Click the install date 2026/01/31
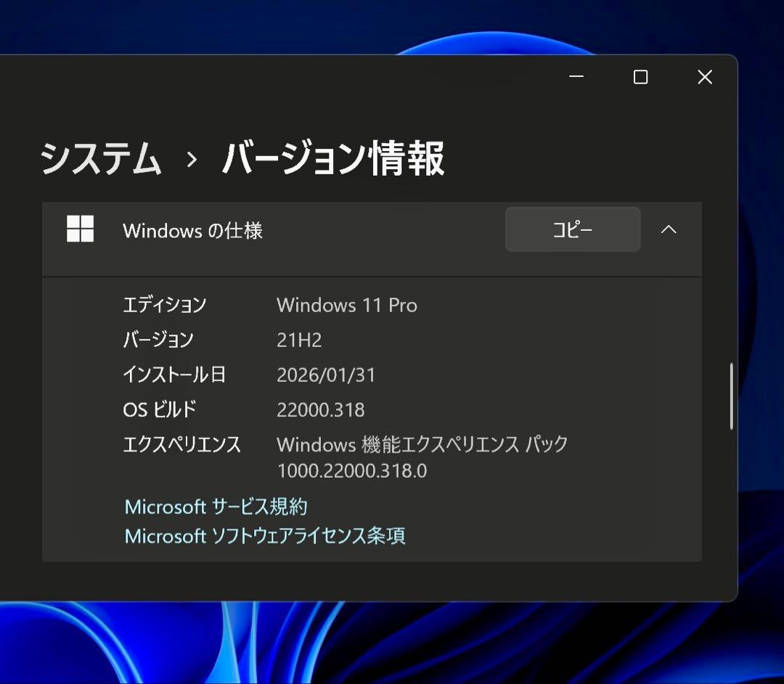This screenshot has width=784, height=684. click(326, 375)
